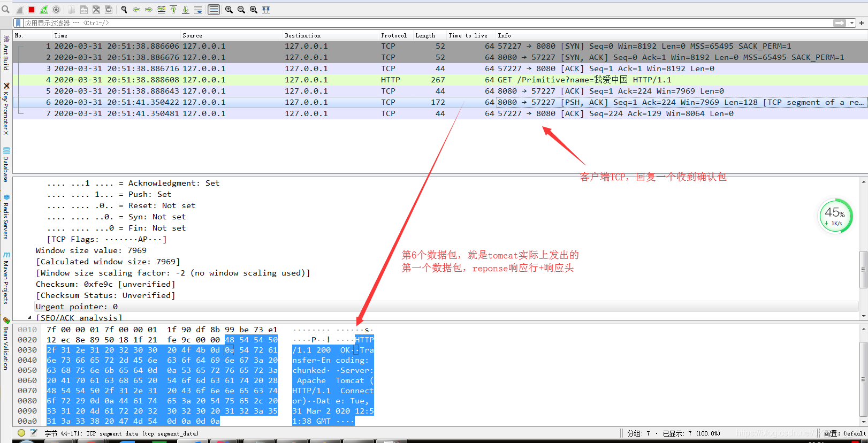
Task: Select the [TCP Flags] summary line
Action: (107, 239)
